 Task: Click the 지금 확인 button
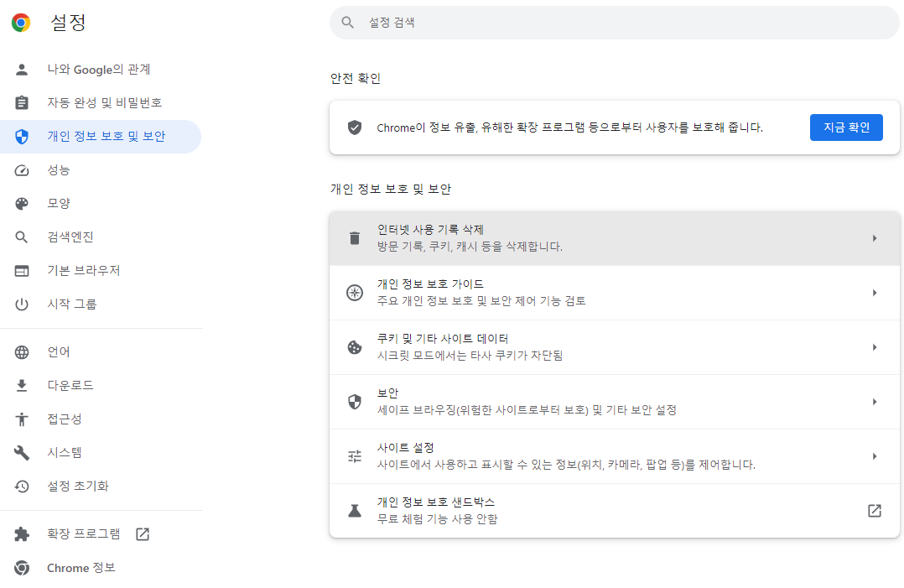846,127
